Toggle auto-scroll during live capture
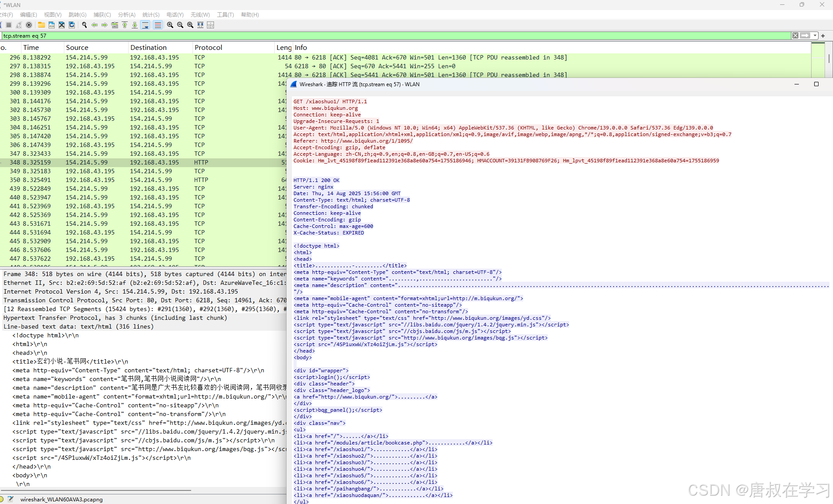This screenshot has width=833, height=504. [145, 25]
